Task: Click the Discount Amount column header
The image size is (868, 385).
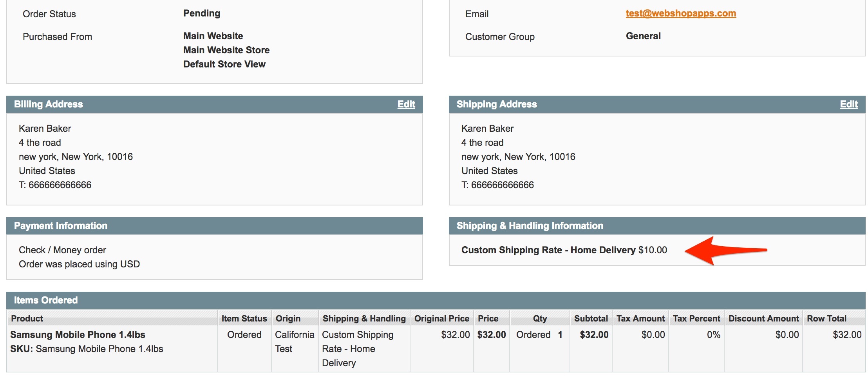Action: [763, 318]
